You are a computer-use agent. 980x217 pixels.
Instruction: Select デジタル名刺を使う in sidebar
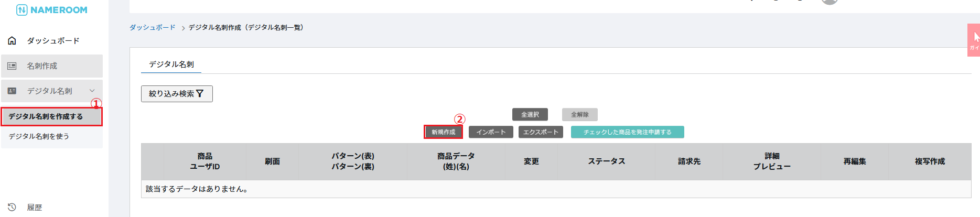click(x=39, y=136)
